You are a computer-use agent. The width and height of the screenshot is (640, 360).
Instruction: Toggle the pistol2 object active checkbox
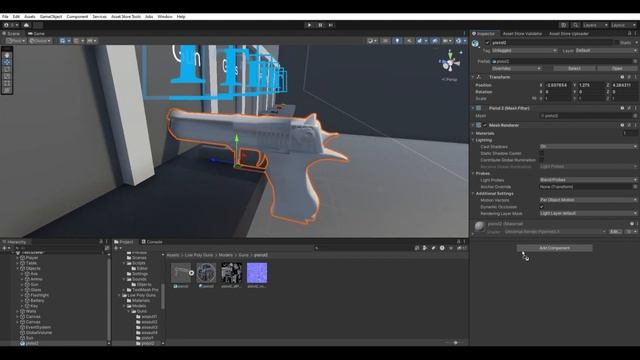pos(487,42)
